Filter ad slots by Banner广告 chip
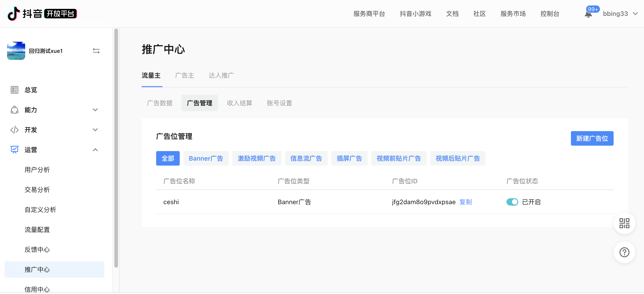The image size is (644, 294). click(x=206, y=158)
